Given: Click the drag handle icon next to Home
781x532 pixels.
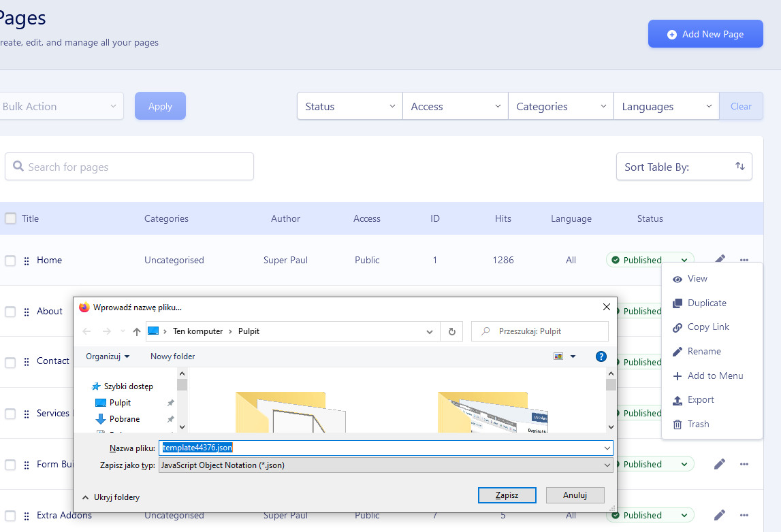Looking at the screenshot, I should pyautogui.click(x=27, y=261).
